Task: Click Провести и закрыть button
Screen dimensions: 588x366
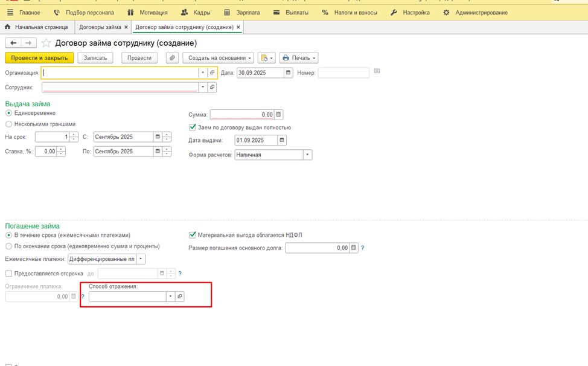Action: coord(39,58)
